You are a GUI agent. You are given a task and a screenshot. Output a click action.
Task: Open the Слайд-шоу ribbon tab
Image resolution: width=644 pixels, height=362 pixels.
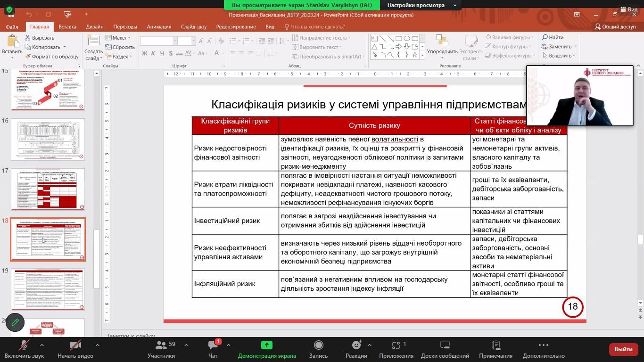(x=194, y=27)
